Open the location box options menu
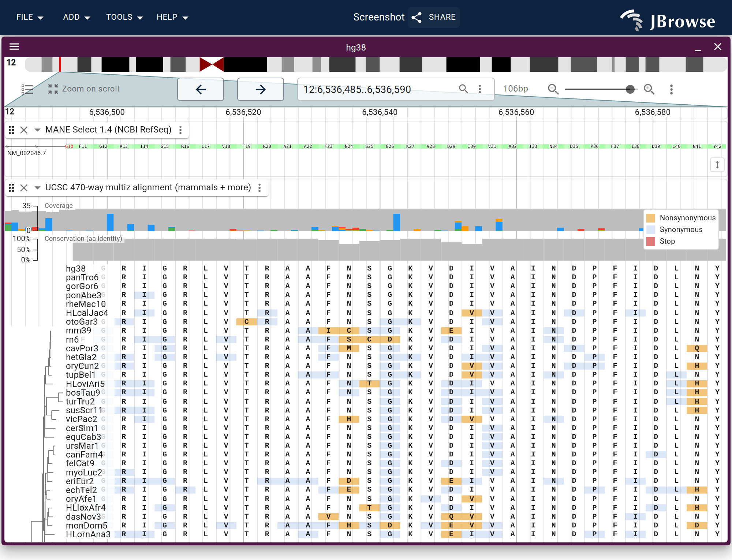The width and height of the screenshot is (732, 560). (x=480, y=89)
